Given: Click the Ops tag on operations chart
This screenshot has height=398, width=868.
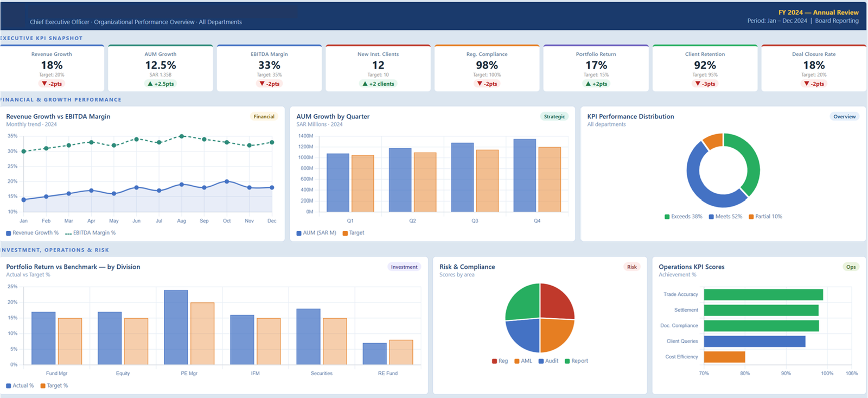Looking at the screenshot, I should (x=851, y=267).
